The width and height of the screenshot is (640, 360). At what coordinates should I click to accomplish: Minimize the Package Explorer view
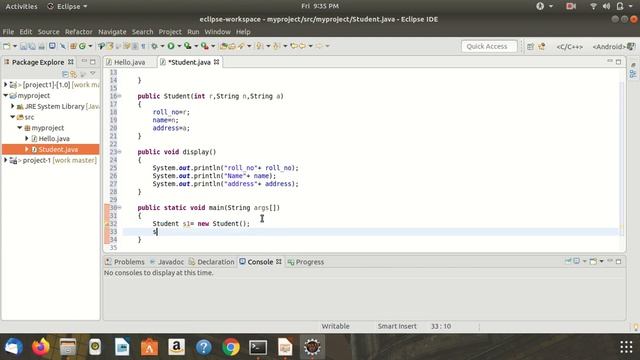pyautogui.click(x=84, y=61)
